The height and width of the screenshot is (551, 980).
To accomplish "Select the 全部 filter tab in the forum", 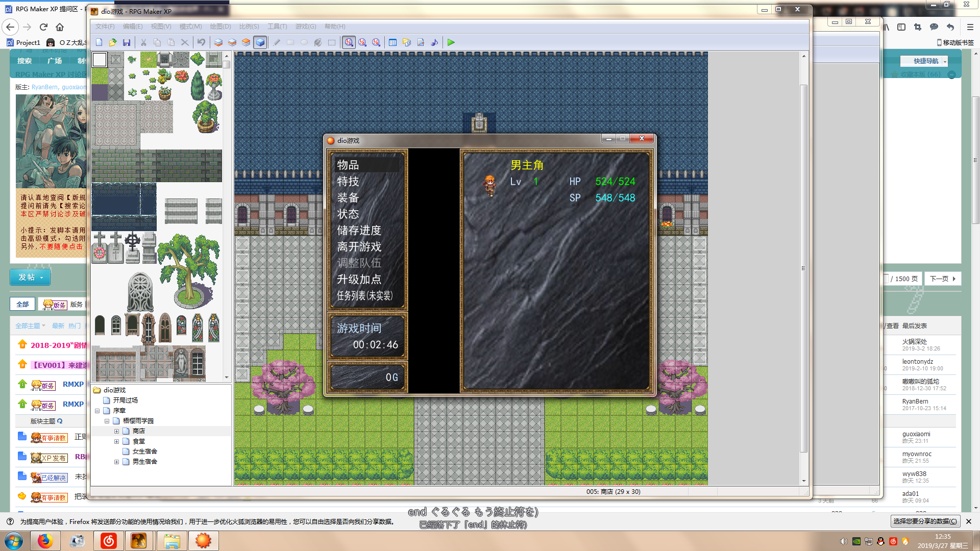I will point(22,304).
